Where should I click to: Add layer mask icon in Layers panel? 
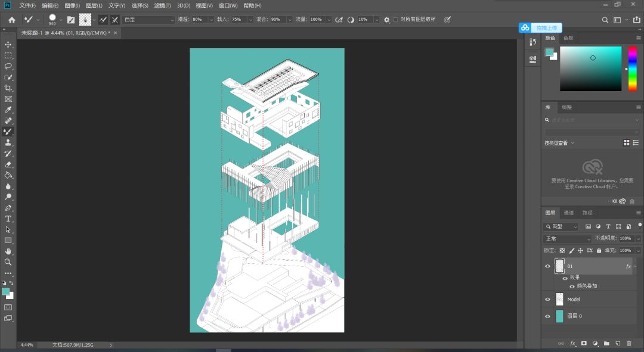(x=584, y=344)
